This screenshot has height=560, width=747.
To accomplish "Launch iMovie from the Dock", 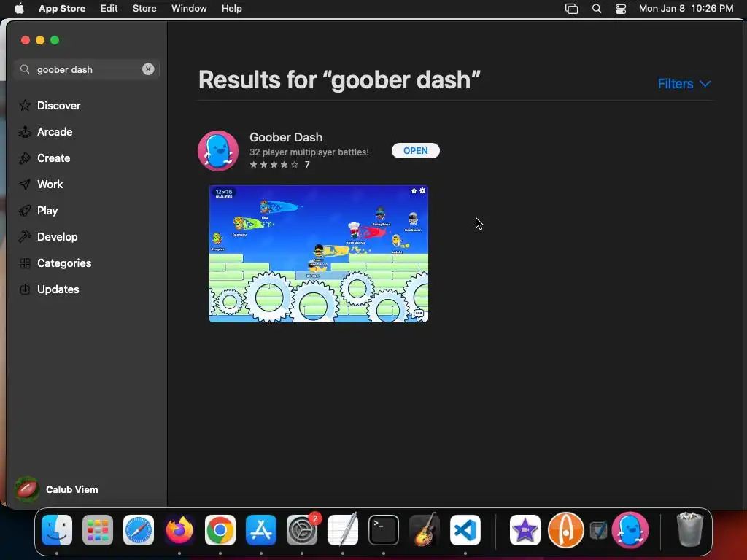I will [x=525, y=530].
